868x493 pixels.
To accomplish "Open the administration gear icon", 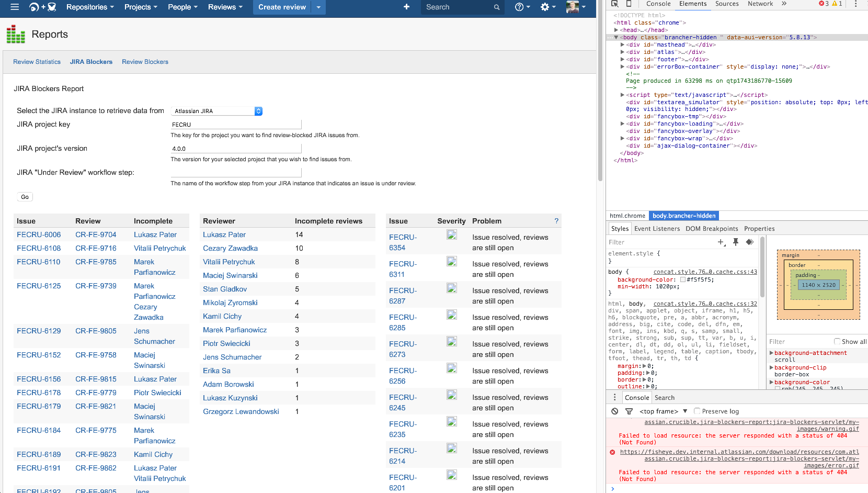I will point(543,7).
